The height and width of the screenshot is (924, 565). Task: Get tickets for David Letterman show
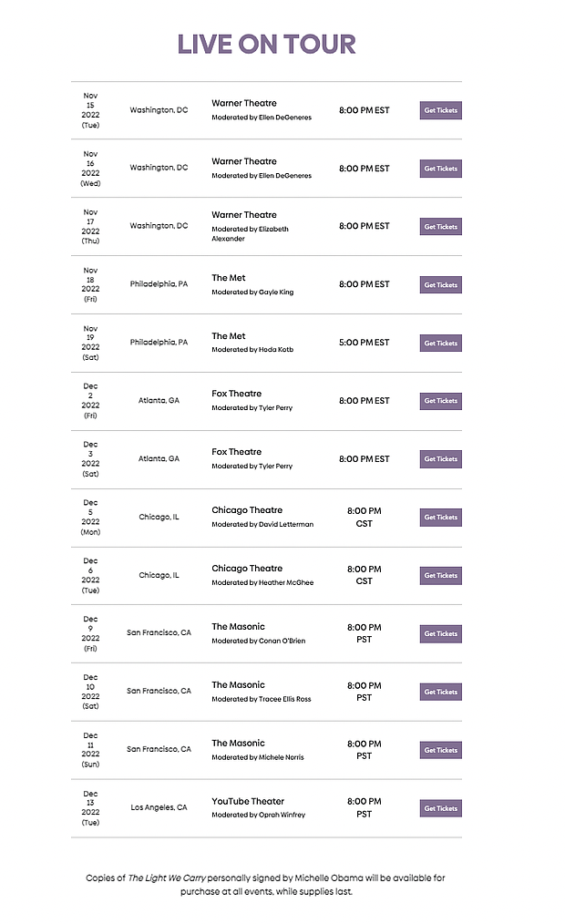440,518
